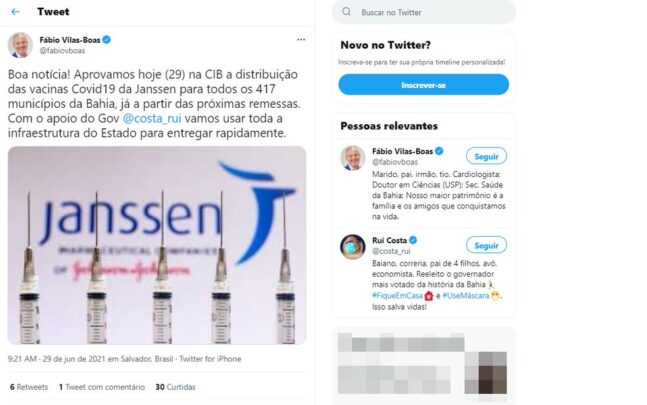Focus the Buscar no Twitter search field

pyautogui.click(x=424, y=12)
